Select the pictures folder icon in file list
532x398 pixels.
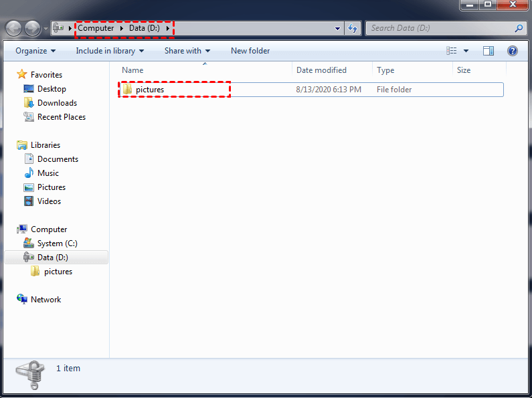tap(127, 89)
